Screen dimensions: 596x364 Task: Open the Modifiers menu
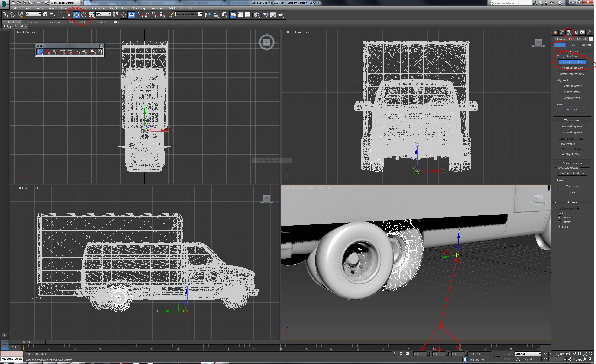(x=80, y=8)
